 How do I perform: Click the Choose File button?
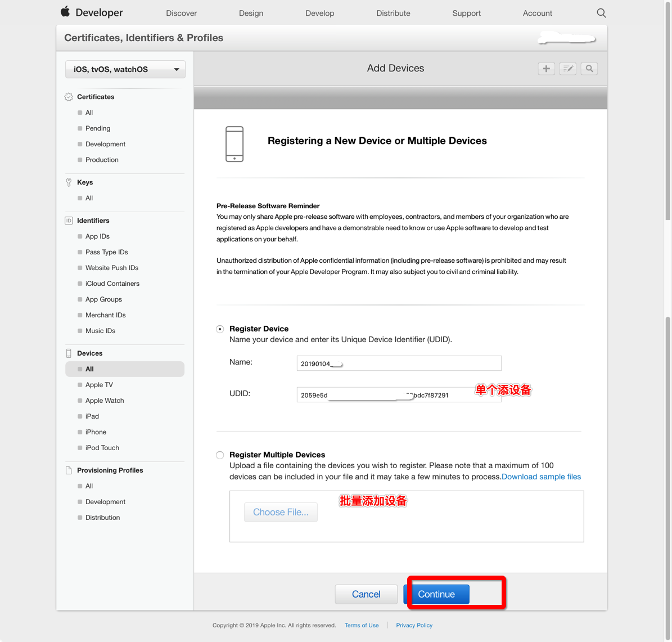click(x=281, y=512)
